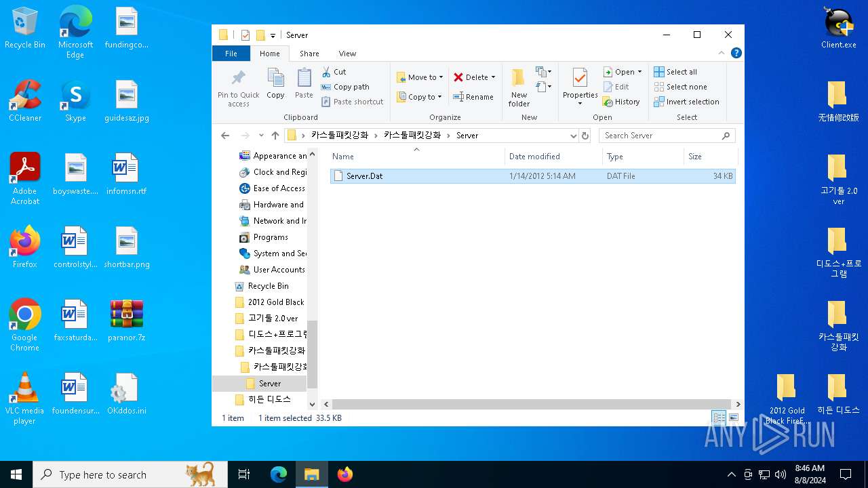Click Server in the address breadcrumb
Viewport: 868px width, 488px height.
(x=467, y=136)
